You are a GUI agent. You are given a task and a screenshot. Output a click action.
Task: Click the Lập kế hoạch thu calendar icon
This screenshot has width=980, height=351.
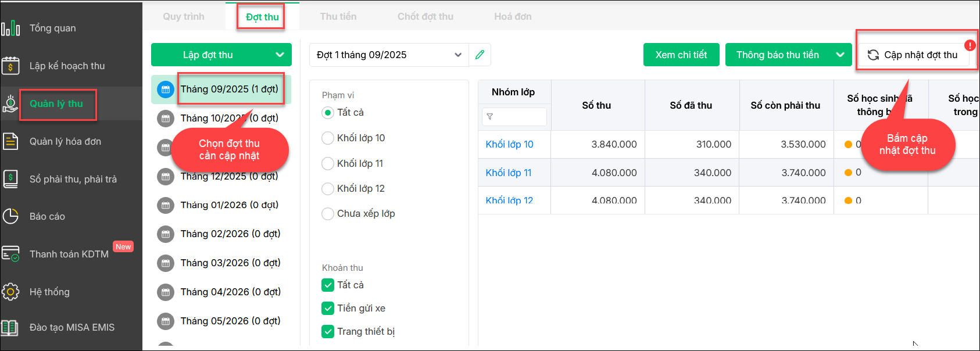coord(10,66)
